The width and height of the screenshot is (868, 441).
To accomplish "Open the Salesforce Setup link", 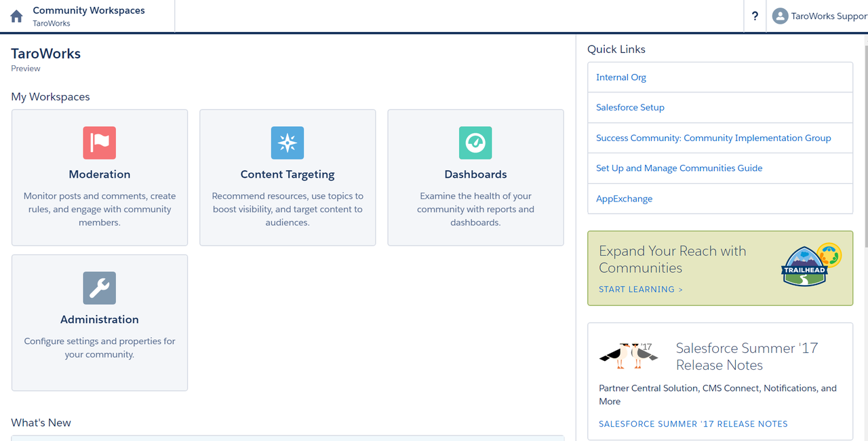I will 630,107.
